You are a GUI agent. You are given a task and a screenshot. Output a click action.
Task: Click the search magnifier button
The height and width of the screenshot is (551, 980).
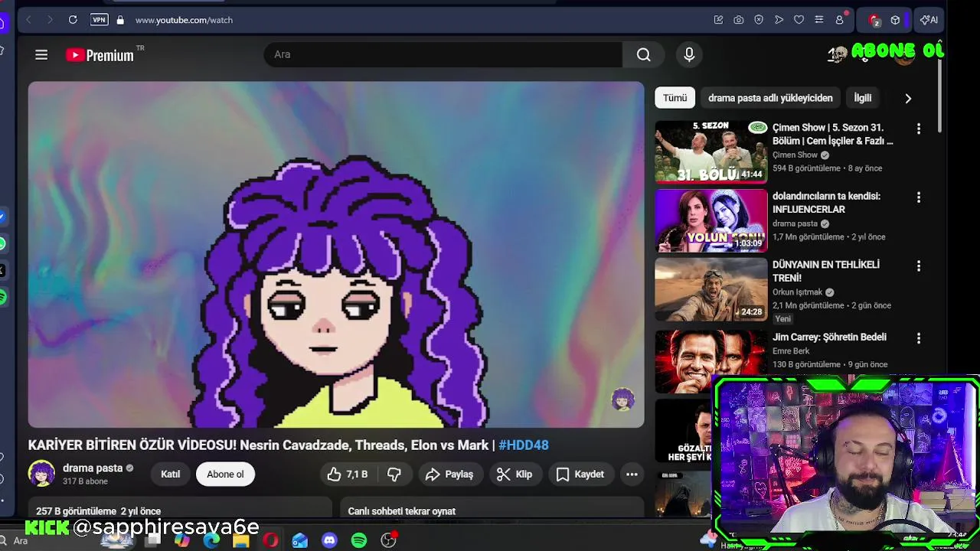(x=644, y=54)
